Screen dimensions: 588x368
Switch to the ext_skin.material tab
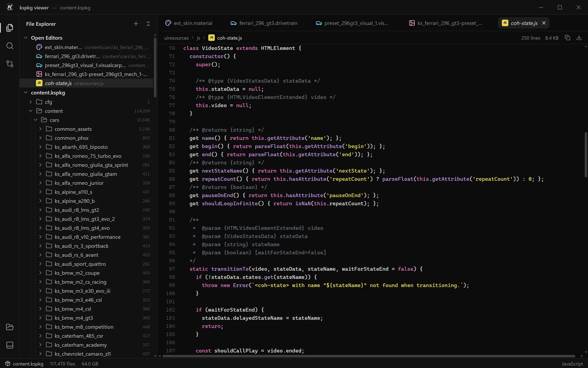[x=189, y=23]
